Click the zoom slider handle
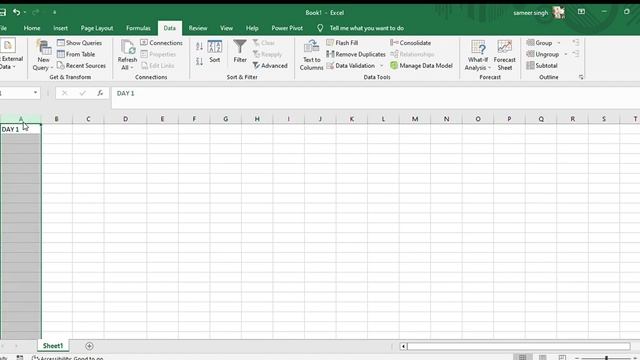This screenshot has height=360, width=640. 607,358
